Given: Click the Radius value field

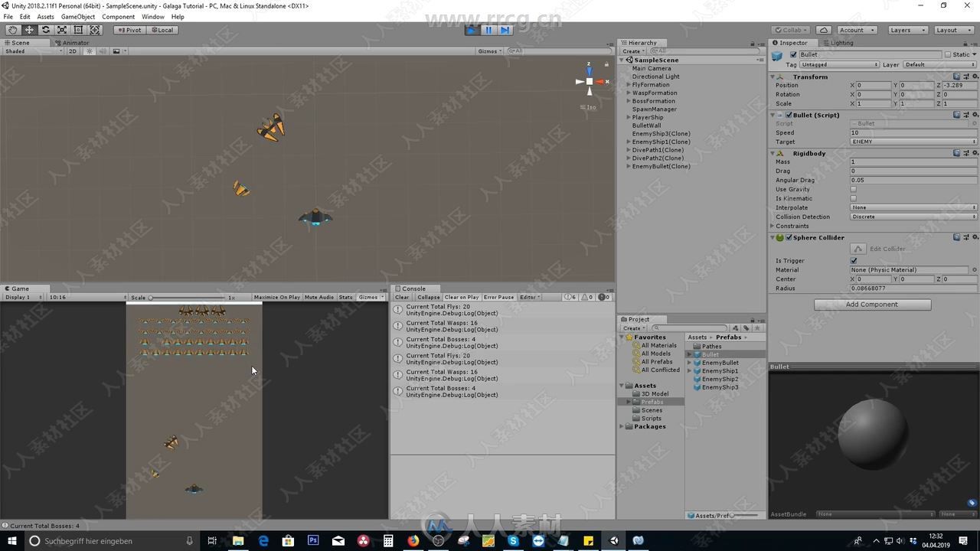Looking at the screenshot, I should [x=913, y=289].
